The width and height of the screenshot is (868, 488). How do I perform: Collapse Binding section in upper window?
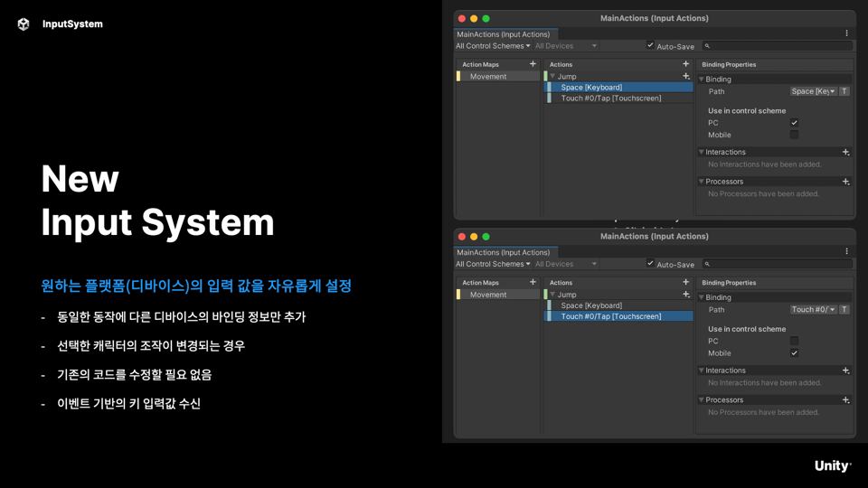point(702,80)
